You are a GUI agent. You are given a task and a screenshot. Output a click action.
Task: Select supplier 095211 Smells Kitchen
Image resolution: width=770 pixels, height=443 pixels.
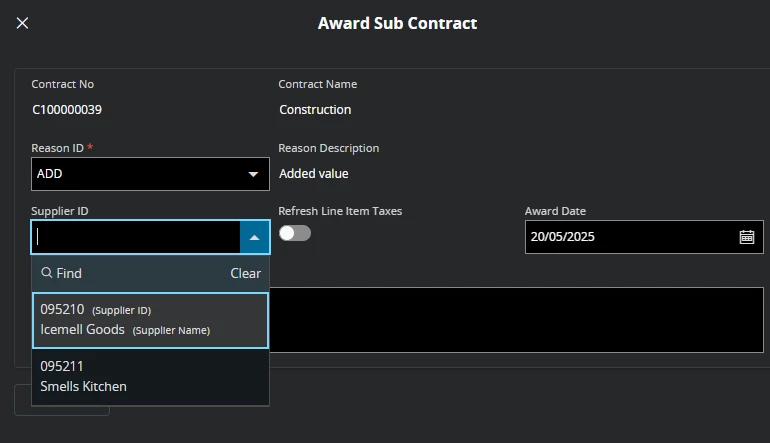coord(150,377)
